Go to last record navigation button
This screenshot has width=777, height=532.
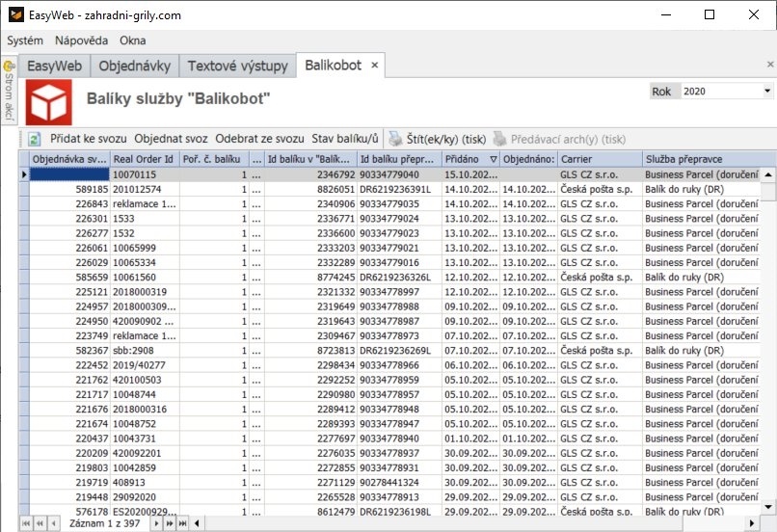coord(183,523)
